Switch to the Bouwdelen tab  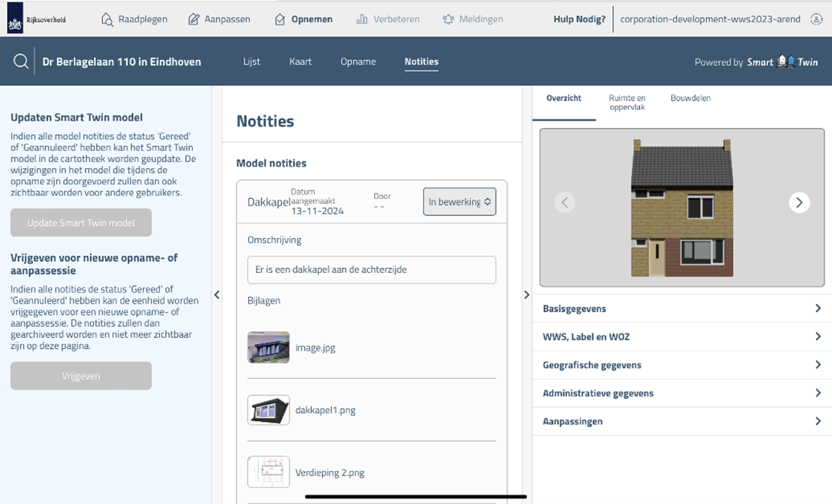pyautogui.click(x=690, y=98)
